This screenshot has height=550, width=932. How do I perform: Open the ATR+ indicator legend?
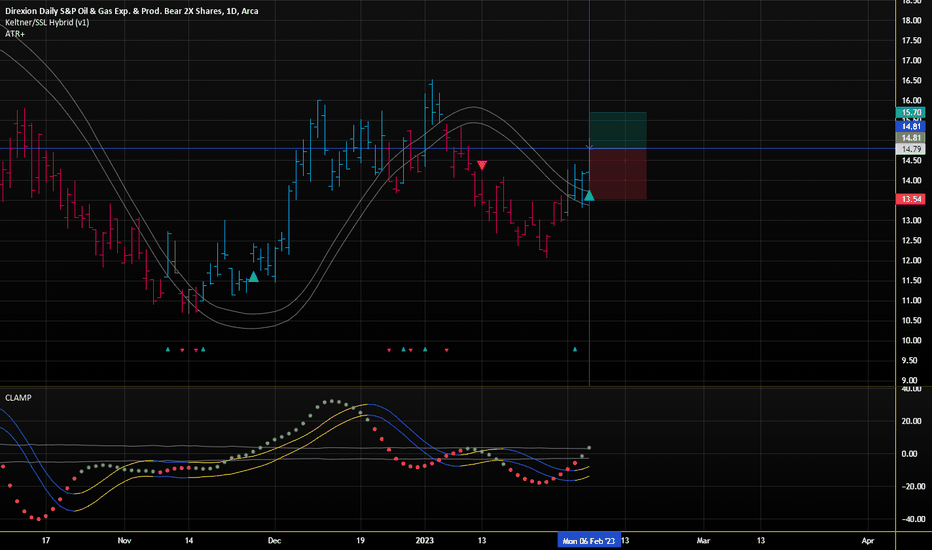point(15,34)
